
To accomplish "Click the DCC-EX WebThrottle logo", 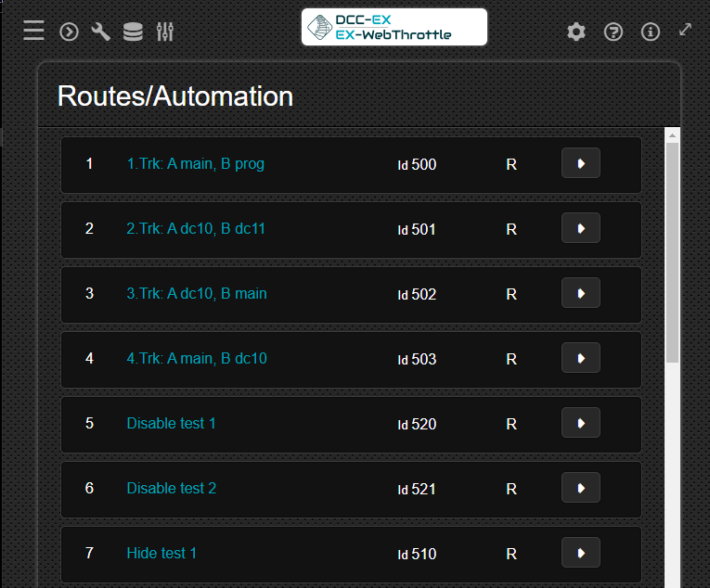I will click(x=394, y=28).
